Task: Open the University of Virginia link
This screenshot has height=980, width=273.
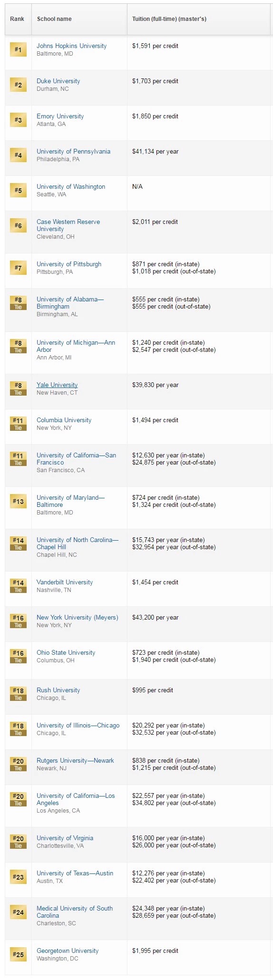Action: click(65, 838)
